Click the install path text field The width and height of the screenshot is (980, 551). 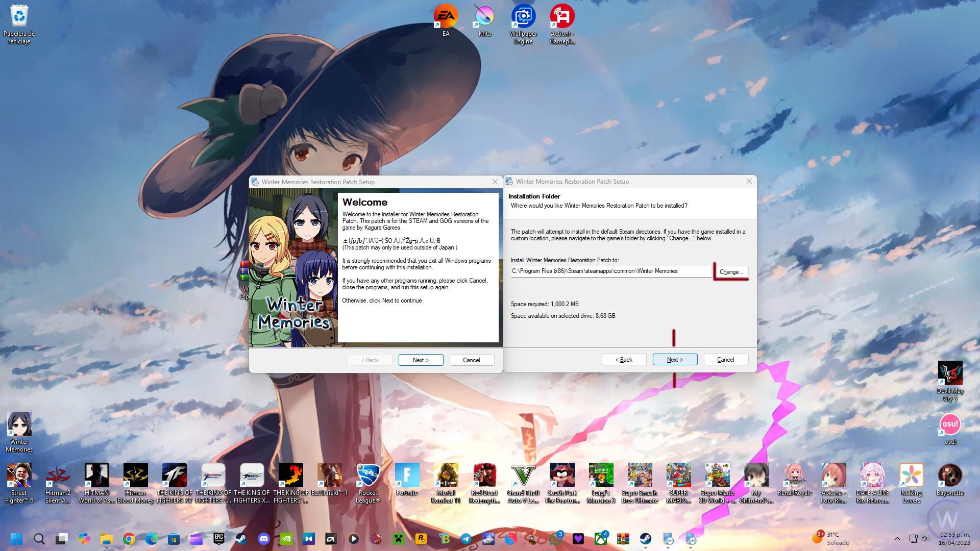(610, 271)
